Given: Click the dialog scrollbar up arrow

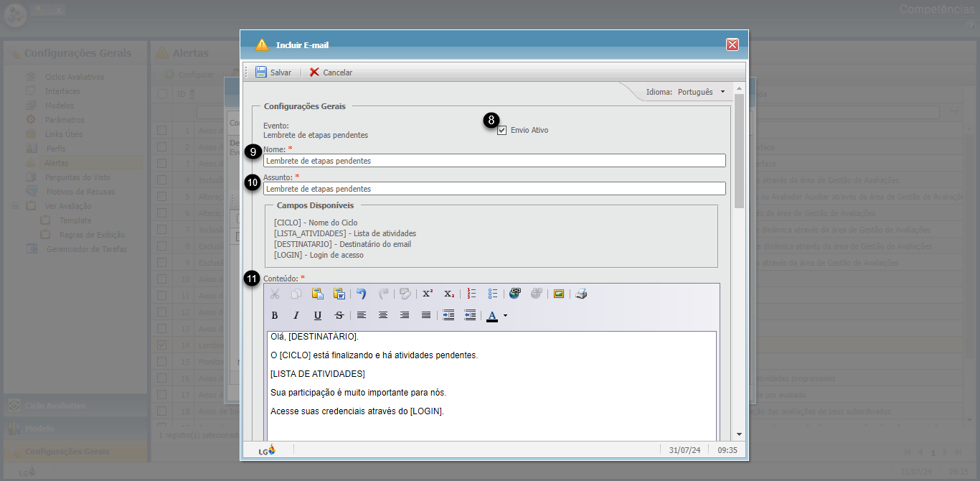Looking at the screenshot, I should pyautogui.click(x=740, y=89).
